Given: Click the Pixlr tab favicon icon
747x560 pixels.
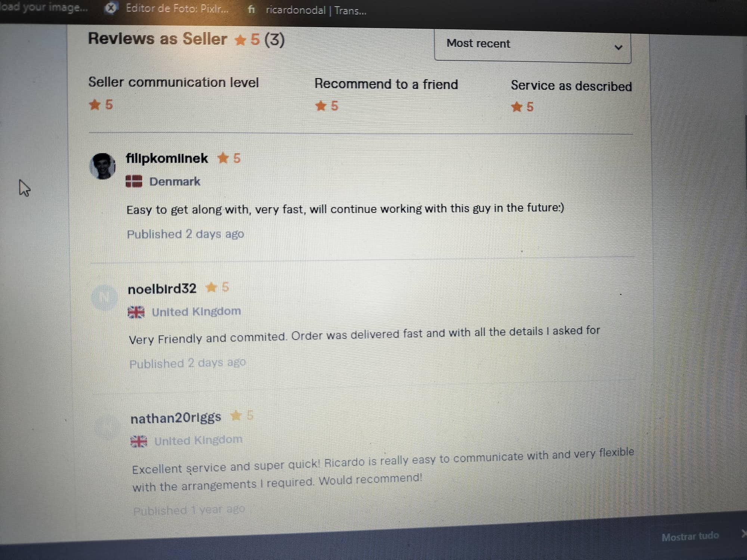Looking at the screenshot, I should click(x=111, y=7).
